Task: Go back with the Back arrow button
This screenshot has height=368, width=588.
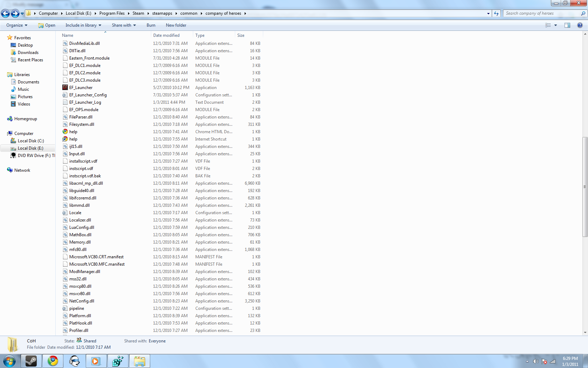Action: click(5, 14)
